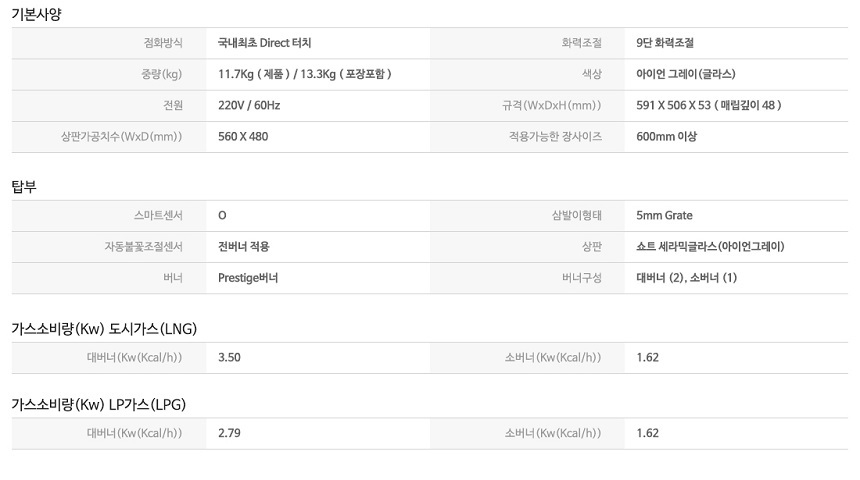Click the 대버너 (2), 소버너 (1) value

click(x=686, y=278)
